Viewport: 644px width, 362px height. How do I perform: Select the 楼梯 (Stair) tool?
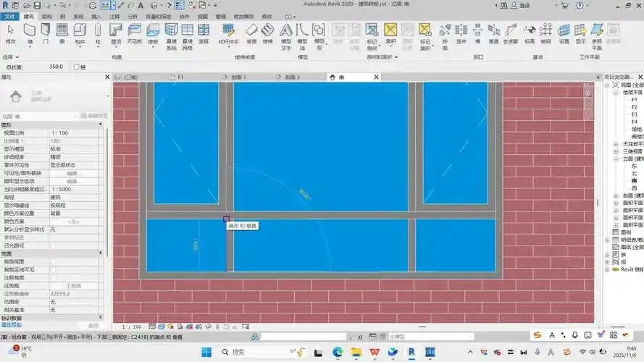tap(267, 33)
